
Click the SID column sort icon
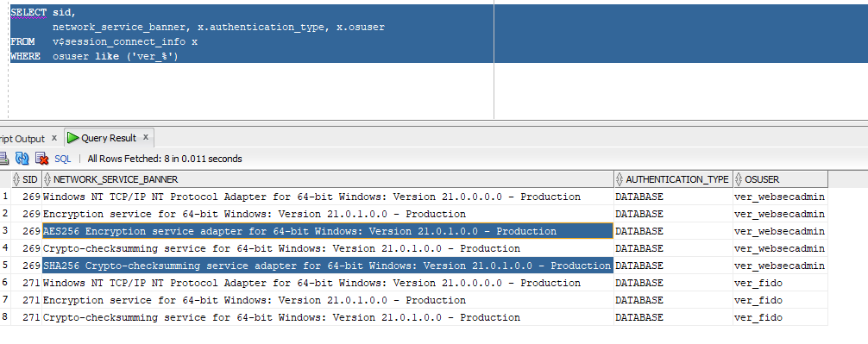(16, 179)
